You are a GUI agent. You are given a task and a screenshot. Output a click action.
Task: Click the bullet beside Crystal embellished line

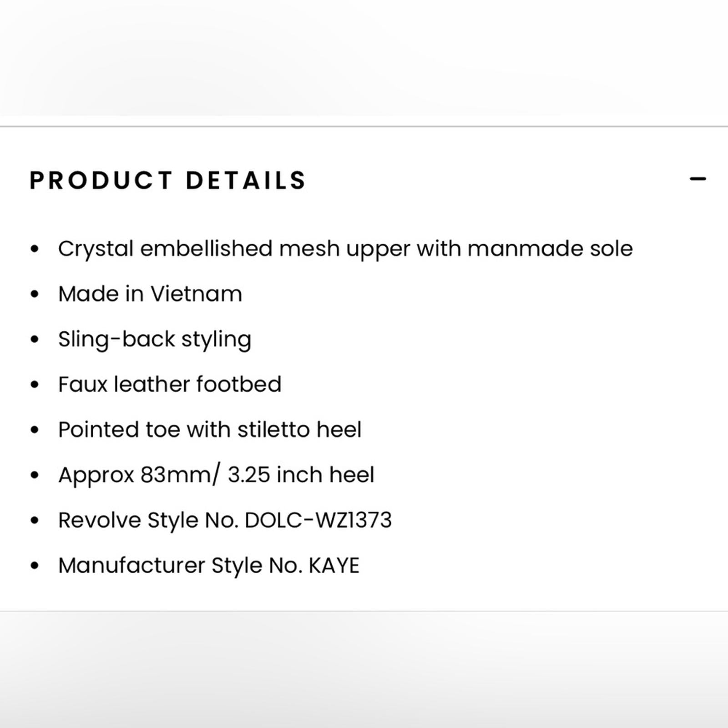[35, 249]
